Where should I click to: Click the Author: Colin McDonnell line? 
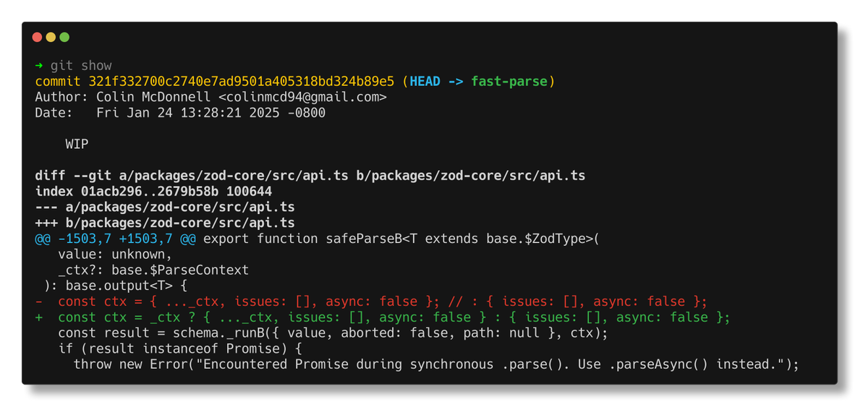pos(210,98)
